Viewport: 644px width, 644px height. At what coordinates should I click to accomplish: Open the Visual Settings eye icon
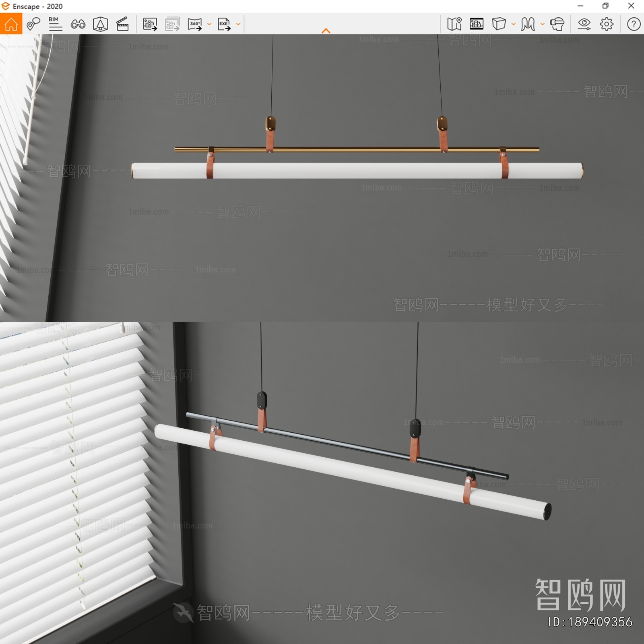(x=584, y=24)
